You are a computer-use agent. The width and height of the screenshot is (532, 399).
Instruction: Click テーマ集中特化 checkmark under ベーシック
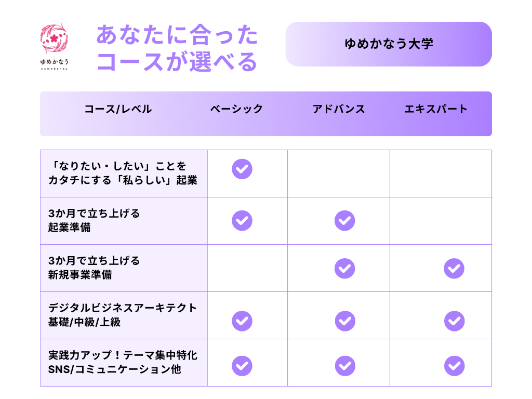point(242,365)
